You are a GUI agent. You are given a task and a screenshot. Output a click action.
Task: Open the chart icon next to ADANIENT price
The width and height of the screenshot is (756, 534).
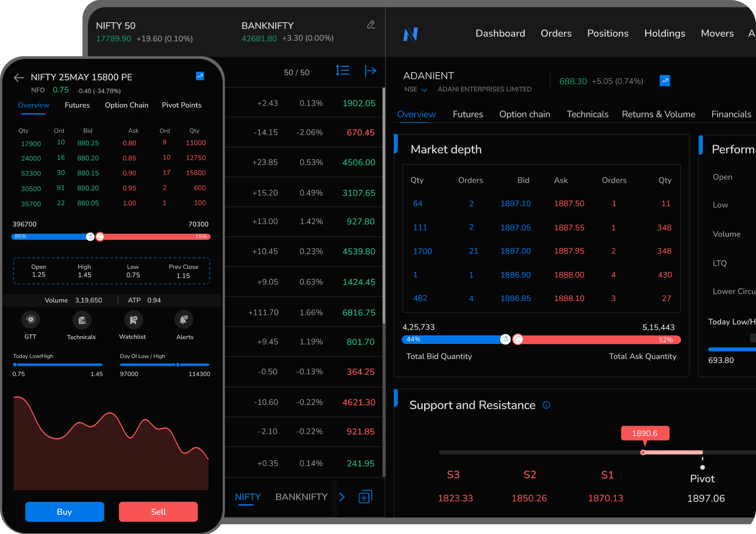[x=665, y=81]
